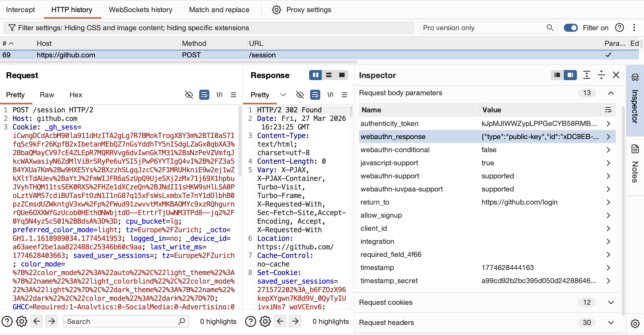
Task: Close the Inspector panel
Action: [x=616, y=75]
